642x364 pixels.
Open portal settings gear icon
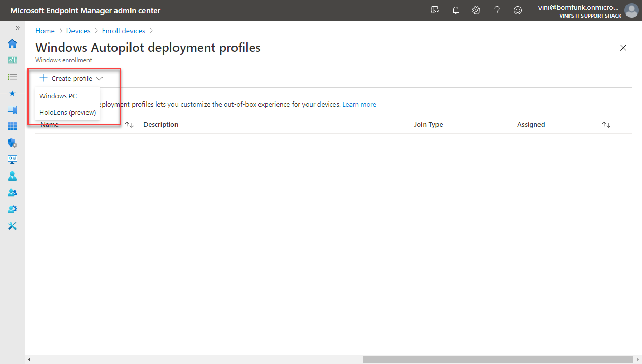(476, 10)
